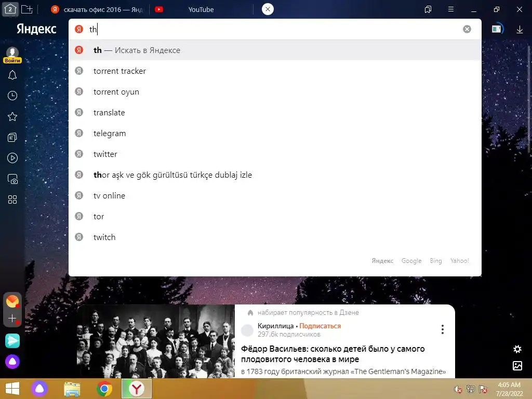Open File Explorer from the taskbar

[x=72, y=389]
